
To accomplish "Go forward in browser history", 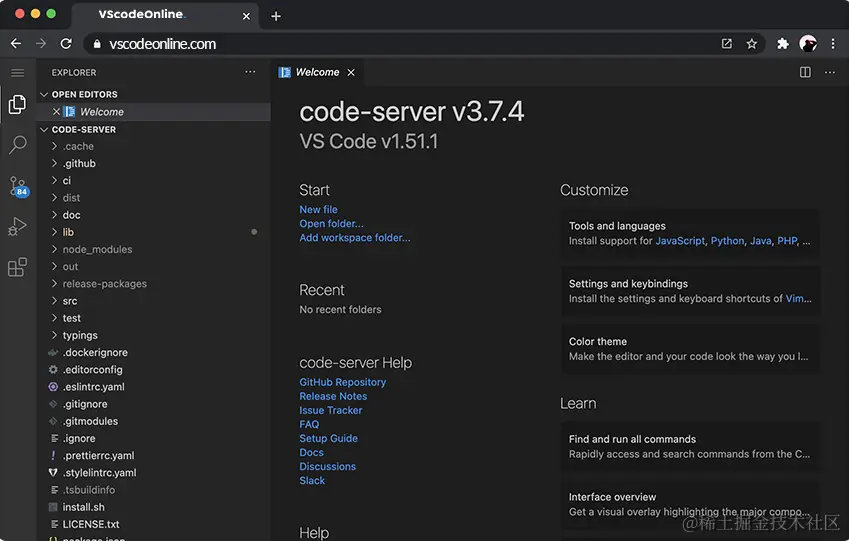I will (x=41, y=43).
